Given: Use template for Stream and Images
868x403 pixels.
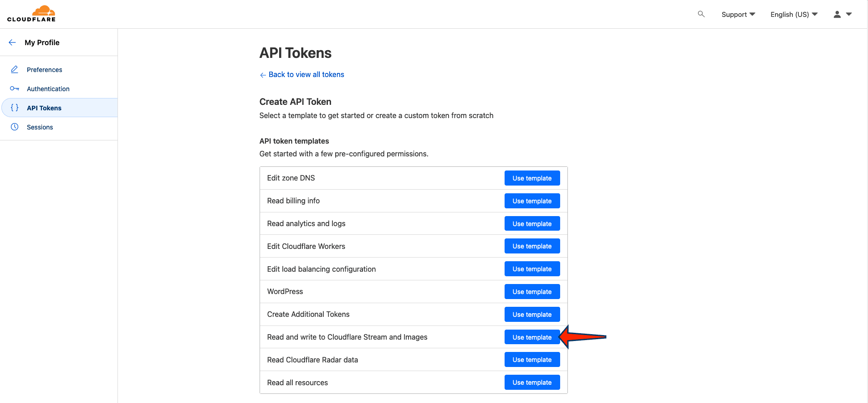Looking at the screenshot, I should [532, 337].
